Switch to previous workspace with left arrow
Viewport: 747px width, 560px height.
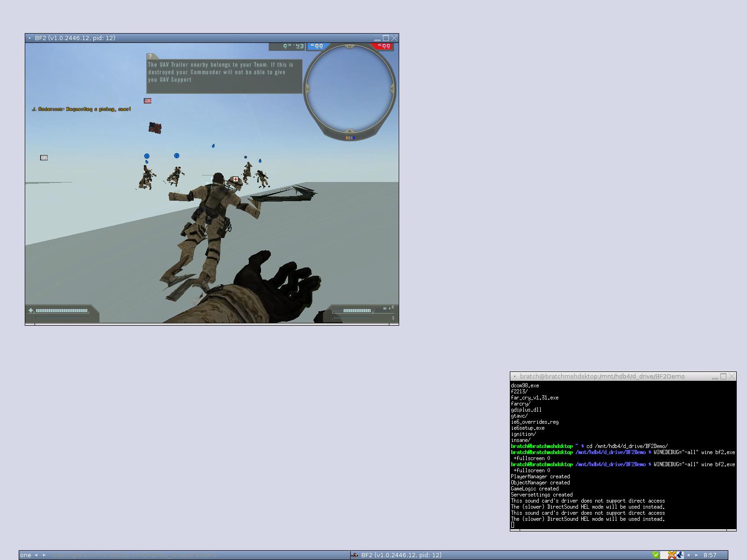(36, 555)
